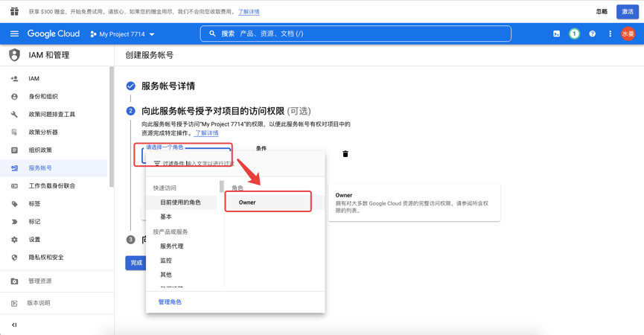Click the IAM shield icon
Screen dimensions: 644x335
pos(14,54)
